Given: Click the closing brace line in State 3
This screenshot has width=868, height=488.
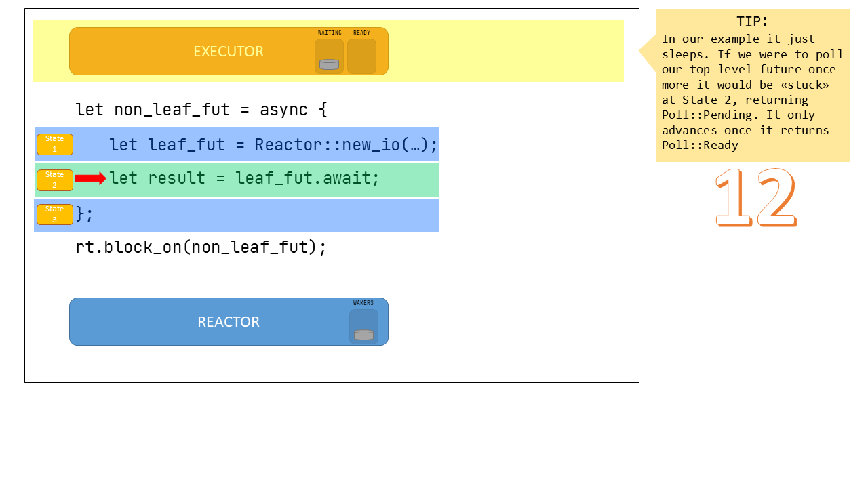Looking at the screenshot, I should (85, 214).
